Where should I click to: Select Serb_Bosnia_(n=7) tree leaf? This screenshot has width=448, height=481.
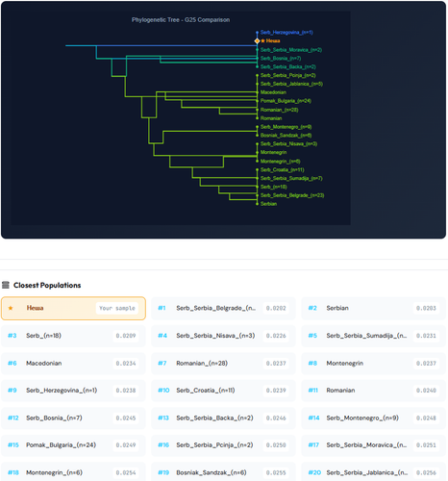tap(281, 59)
